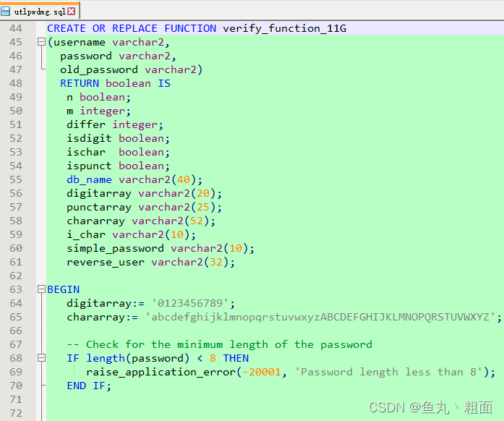This screenshot has height=421, width=504.
Task: Click the save icon on utlpwdmg.sql tab
Action: (5, 12)
